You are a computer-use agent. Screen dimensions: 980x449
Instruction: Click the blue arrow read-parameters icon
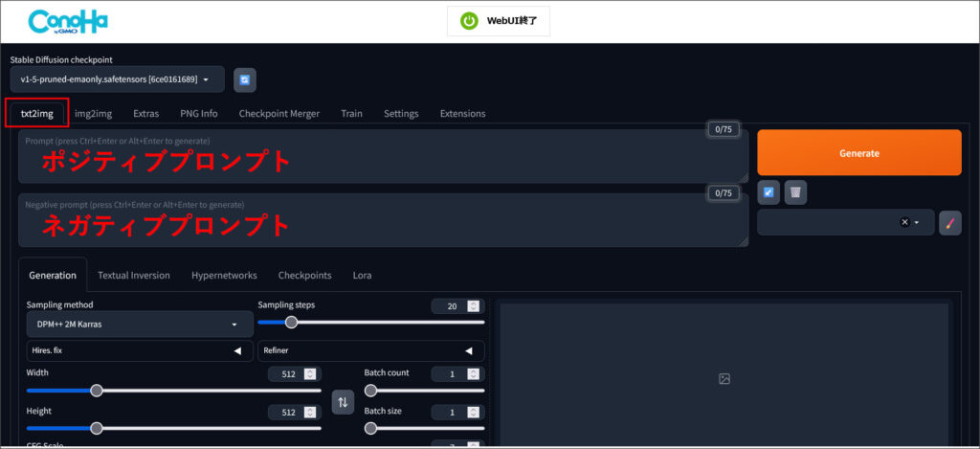(x=768, y=192)
